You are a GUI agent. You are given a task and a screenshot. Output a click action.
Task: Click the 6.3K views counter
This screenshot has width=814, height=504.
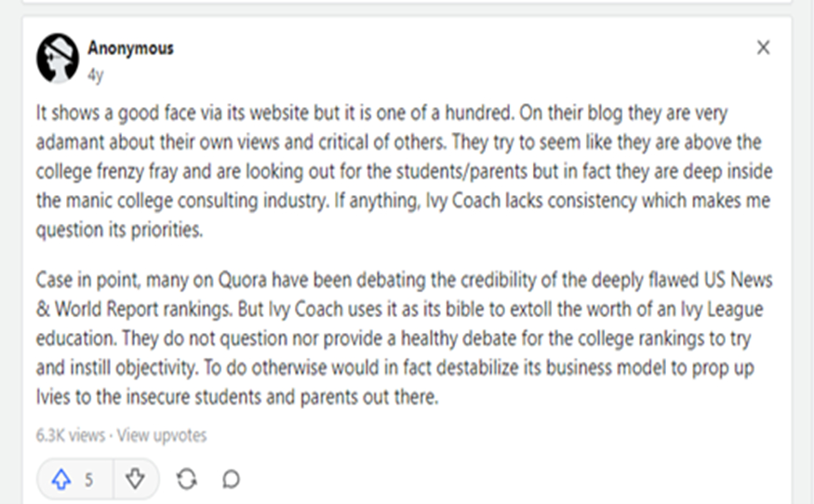tap(70, 435)
